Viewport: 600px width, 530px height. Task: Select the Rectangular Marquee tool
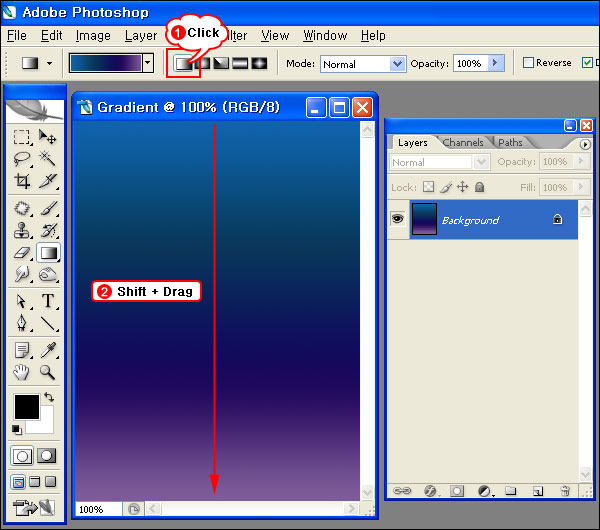pyautogui.click(x=21, y=137)
